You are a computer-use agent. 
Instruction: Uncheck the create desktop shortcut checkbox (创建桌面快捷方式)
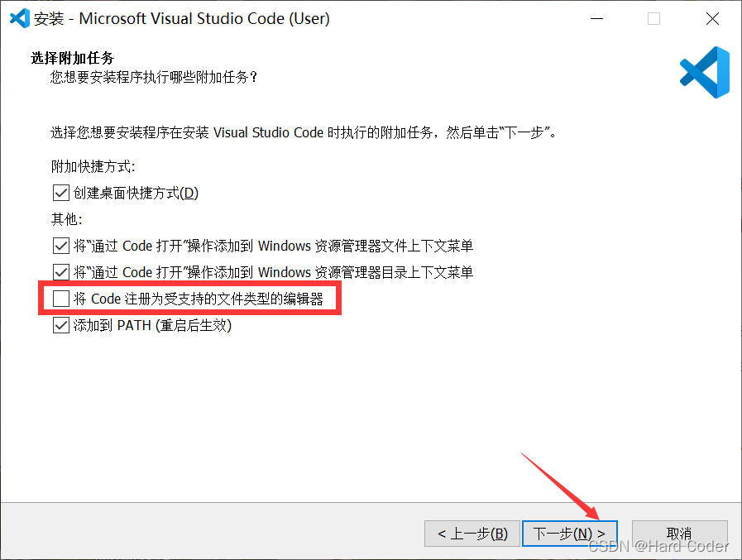pos(61,193)
